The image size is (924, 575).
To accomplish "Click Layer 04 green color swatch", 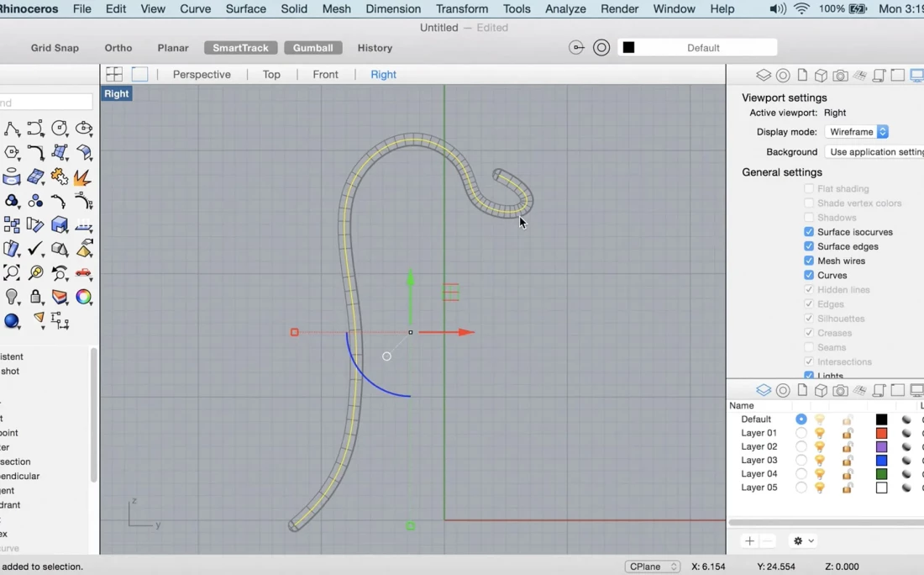I will click(881, 473).
